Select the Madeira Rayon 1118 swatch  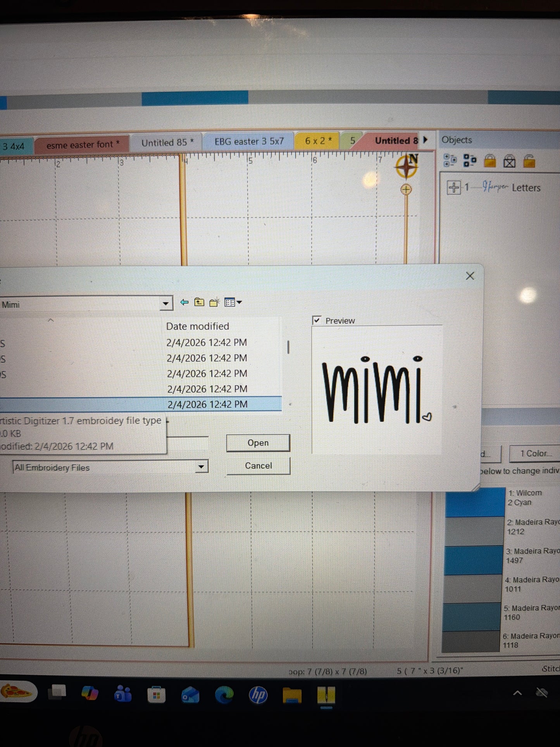pyautogui.click(x=471, y=642)
